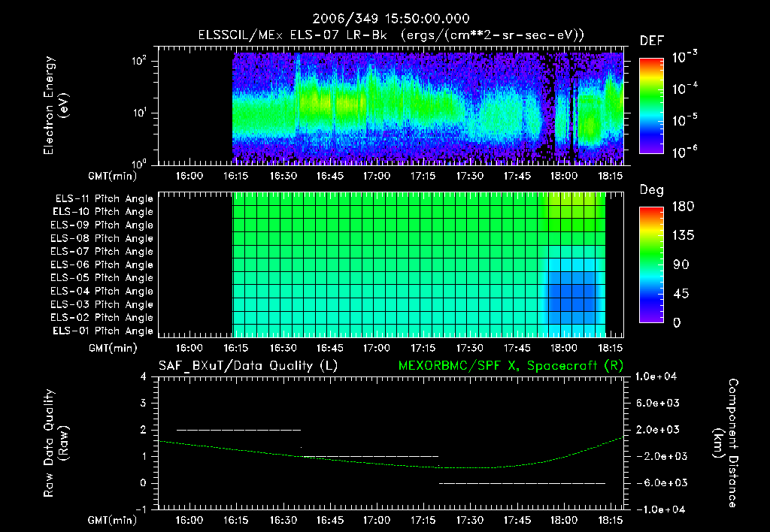Click the 10^-6 tick on DEF color bar
The image size is (770, 532).
pos(684,152)
